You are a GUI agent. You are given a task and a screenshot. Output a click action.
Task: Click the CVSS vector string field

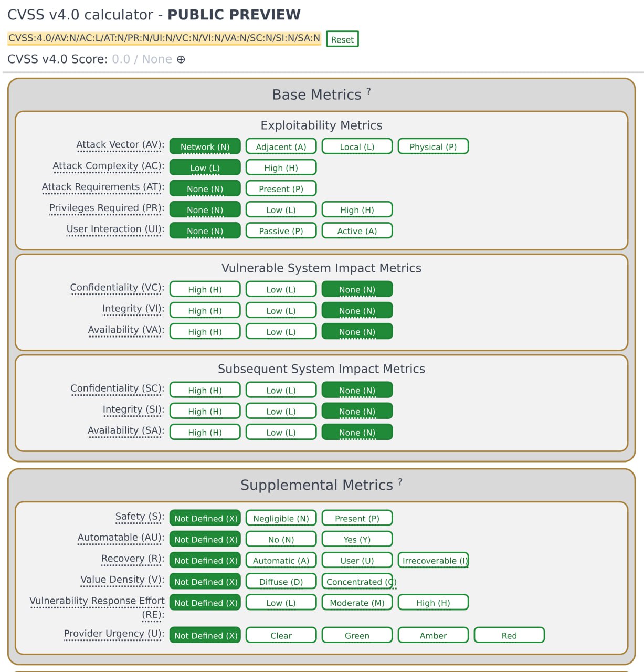pyautogui.click(x=164, y=38)
